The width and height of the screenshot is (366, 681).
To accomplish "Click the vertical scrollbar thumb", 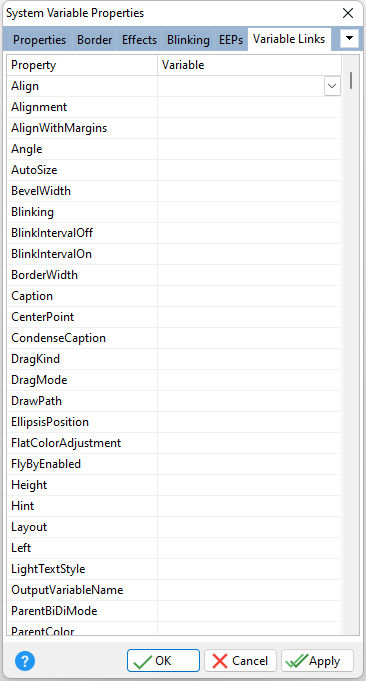I will tap(350, 81).
